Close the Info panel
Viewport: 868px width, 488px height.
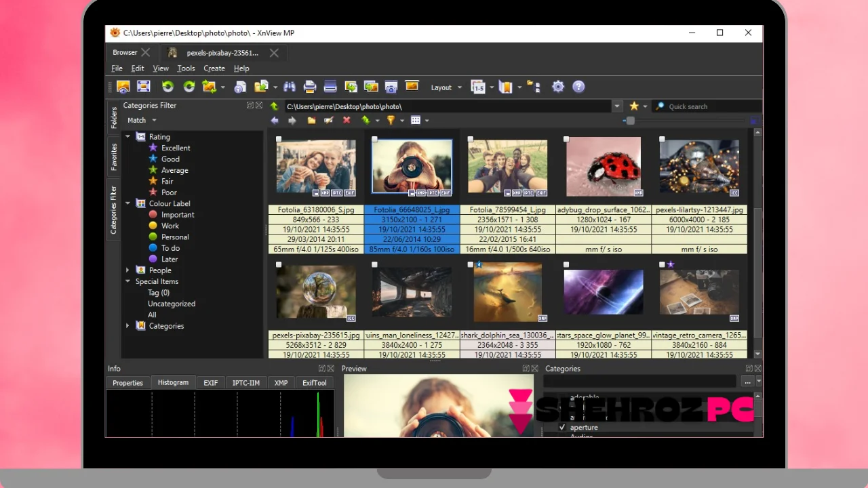331,369
